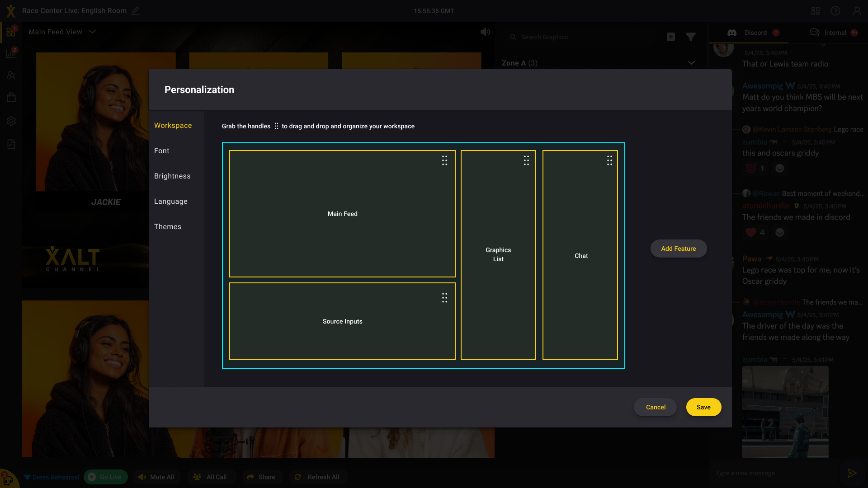The width and height of the screenshot is (868, 488).
Task: Click the Add Feature button
Action: pos(678,248)
